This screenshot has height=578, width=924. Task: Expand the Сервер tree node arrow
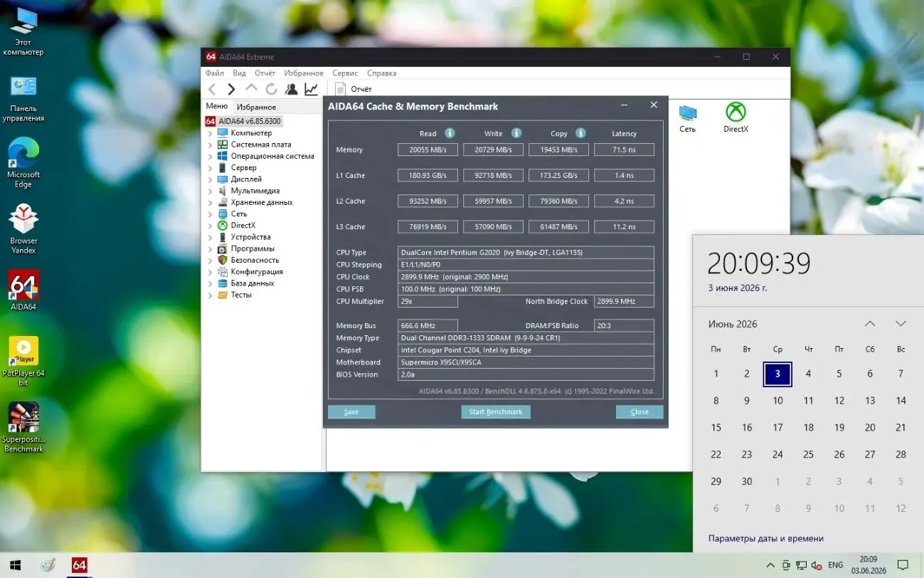coord(210,168)
